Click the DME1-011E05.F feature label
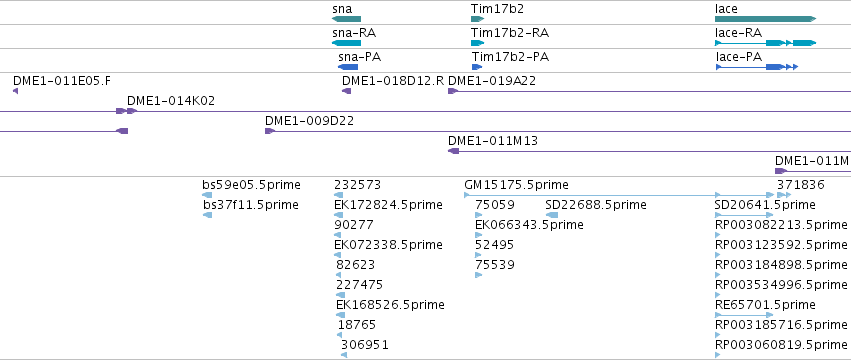This screenshot has width=851, height=360. coord(61,80)
